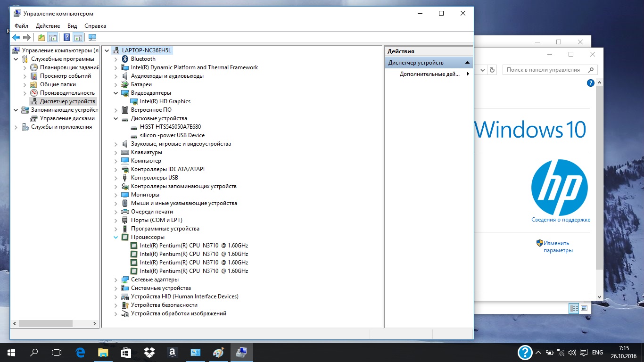Viewport: 644px width, 362px height.
Task: Click the Мыши и иные указывающие устройства icon
Action: pyautogui.click(x=125, y=203)
